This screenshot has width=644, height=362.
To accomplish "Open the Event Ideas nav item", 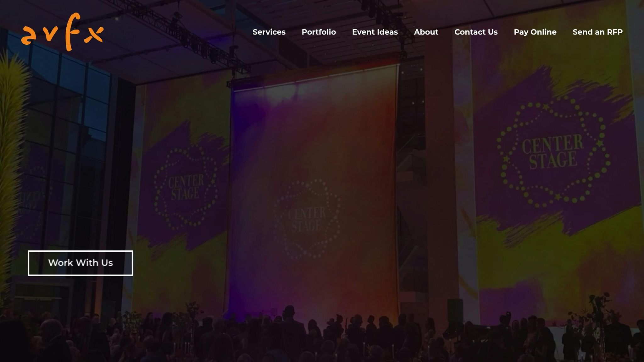I will (375, 32).
